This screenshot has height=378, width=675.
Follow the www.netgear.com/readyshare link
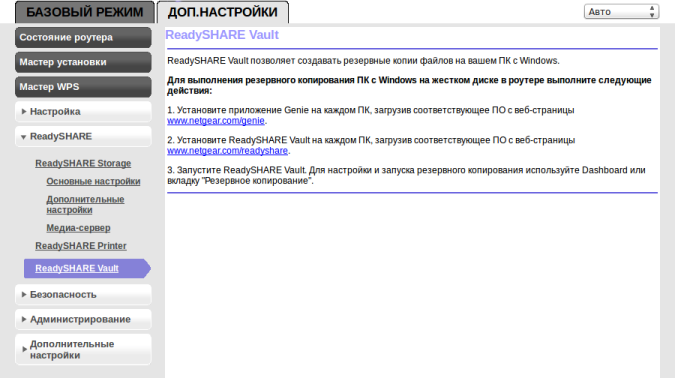227,151
